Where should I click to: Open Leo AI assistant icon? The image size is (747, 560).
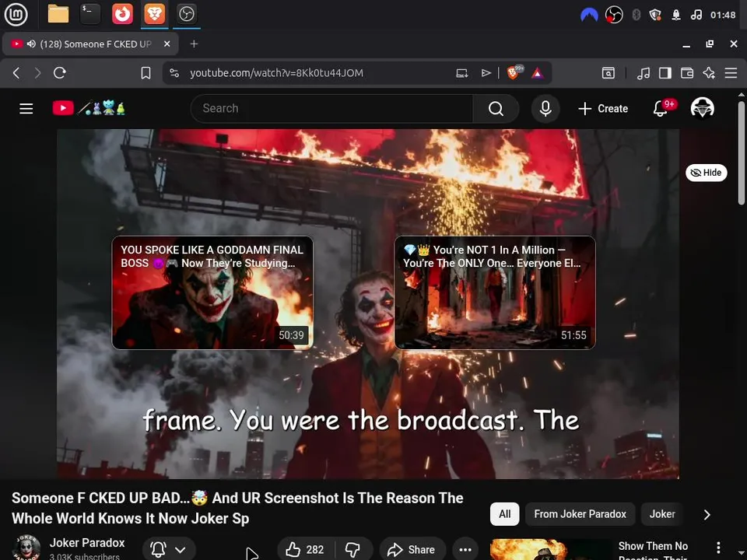(x=709, y=73)
